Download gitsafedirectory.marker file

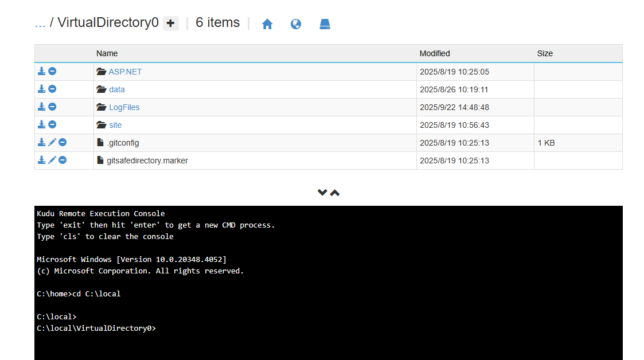tap(41, 160)
